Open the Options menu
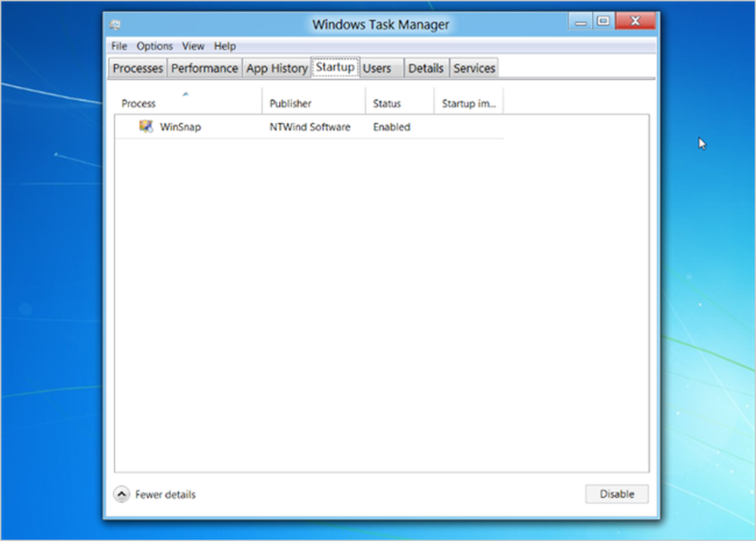This screenshot has width=756, height=541. pyautogui.click(x=154, y=46)
